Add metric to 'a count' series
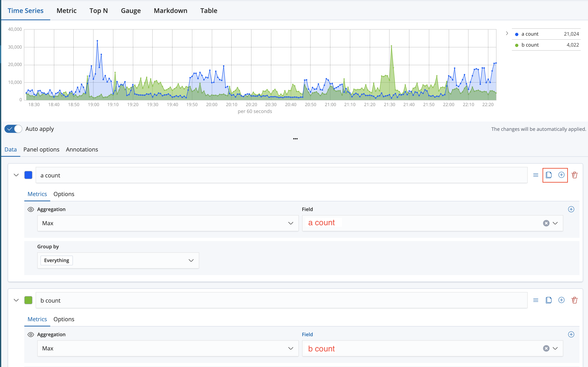Image resolution: width=588 pixels, height=367 pixels. [571, 209]
